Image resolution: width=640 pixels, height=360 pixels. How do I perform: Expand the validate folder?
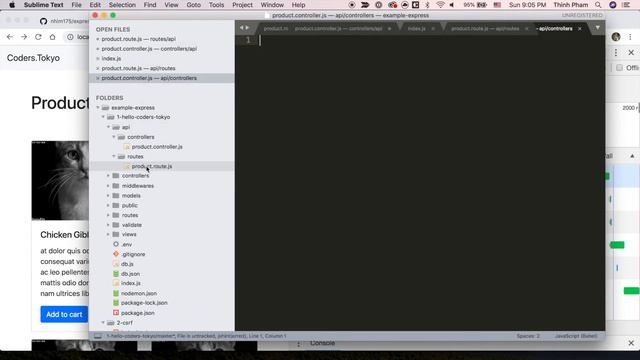pyautogui.click(x=109, y=225)
